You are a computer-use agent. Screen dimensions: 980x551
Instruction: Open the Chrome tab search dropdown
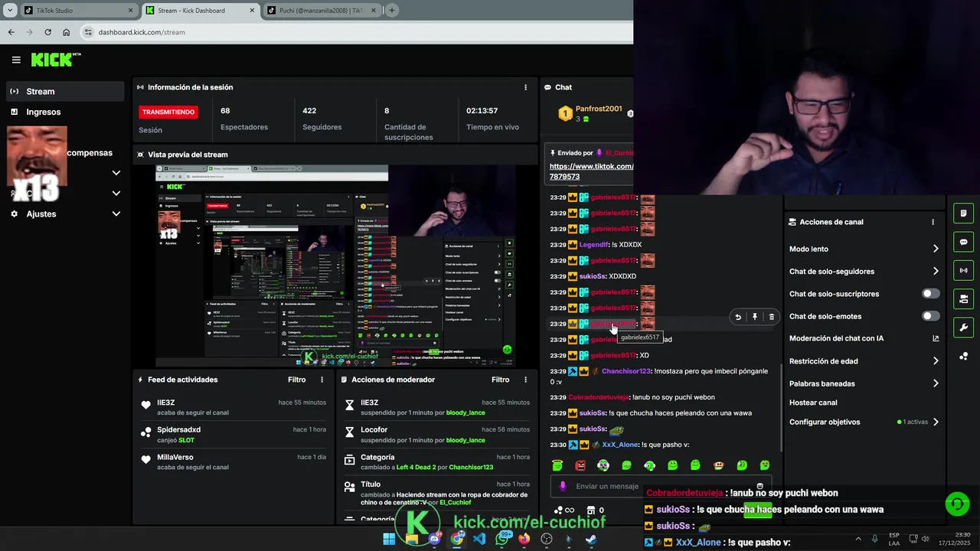tap(10, 11)
